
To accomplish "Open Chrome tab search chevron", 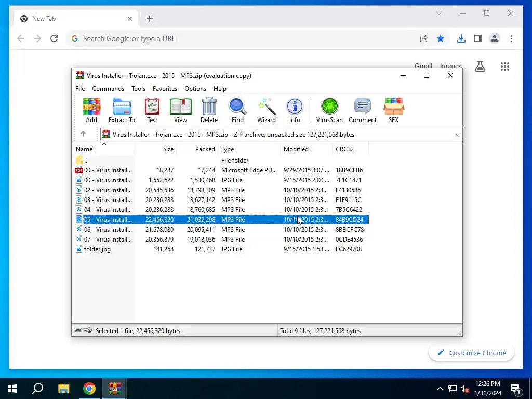I will tap(438, 13).
